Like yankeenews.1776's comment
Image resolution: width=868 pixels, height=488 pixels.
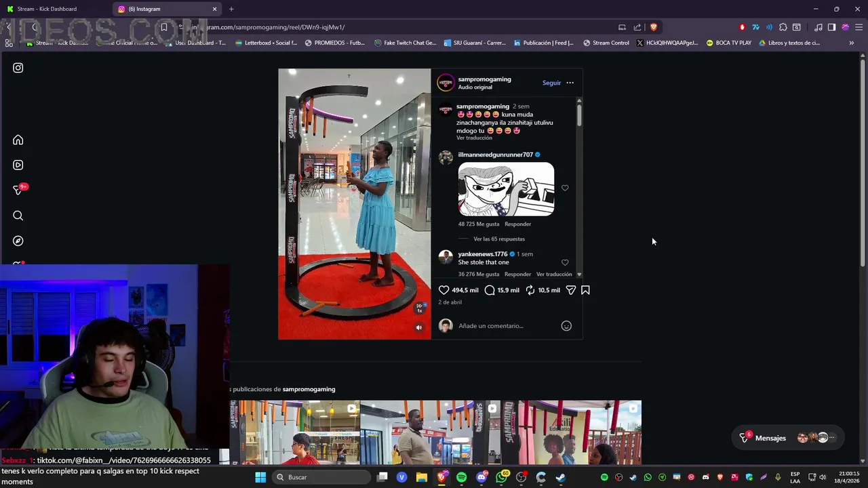coord(565,262)
